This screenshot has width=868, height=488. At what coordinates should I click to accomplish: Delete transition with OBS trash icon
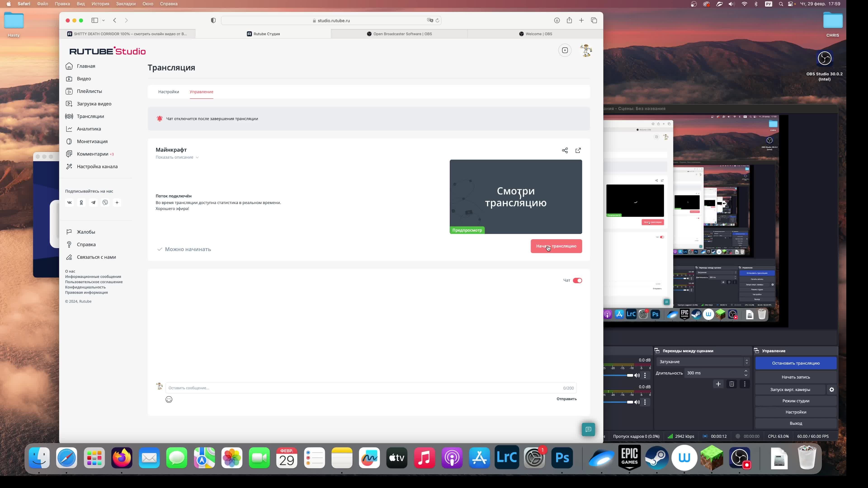coord(731,384)
